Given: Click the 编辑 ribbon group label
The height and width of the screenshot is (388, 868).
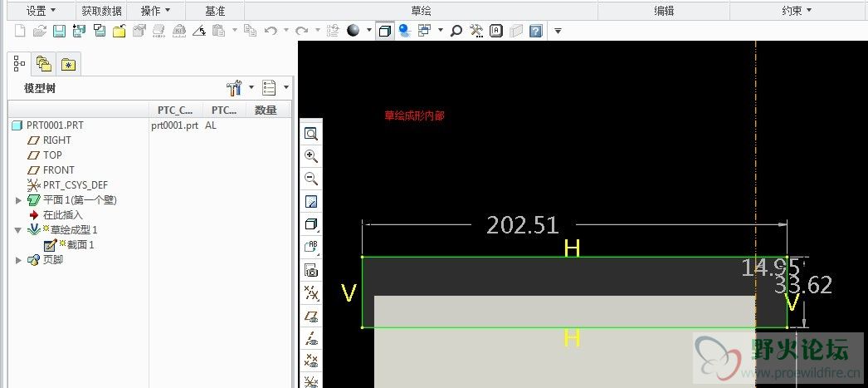Looking at the screenshot, I should 664,11.
